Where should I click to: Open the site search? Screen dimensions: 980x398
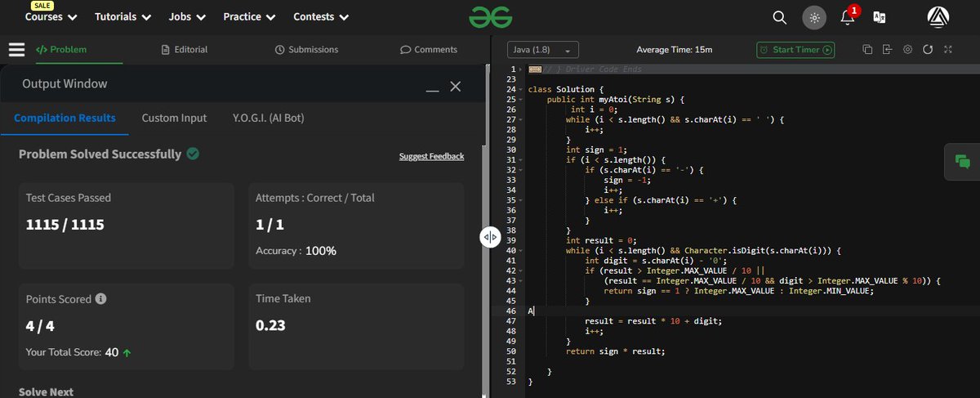click(x=780, y=16)
